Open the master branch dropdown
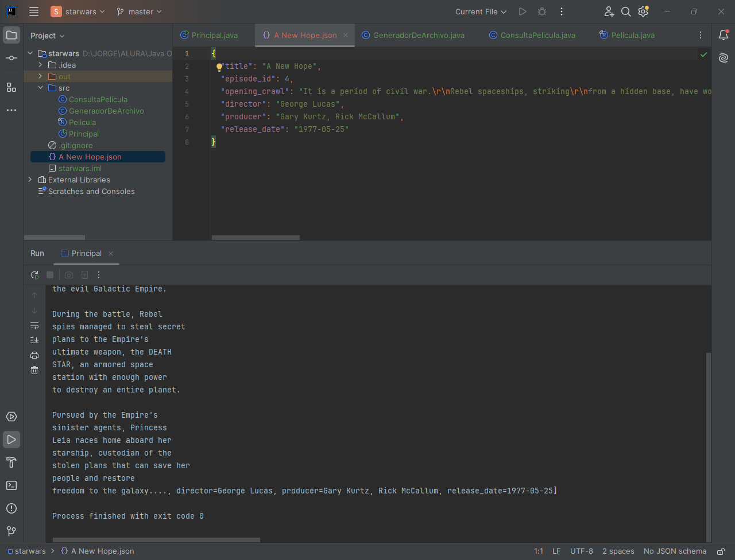 (139, 11)
